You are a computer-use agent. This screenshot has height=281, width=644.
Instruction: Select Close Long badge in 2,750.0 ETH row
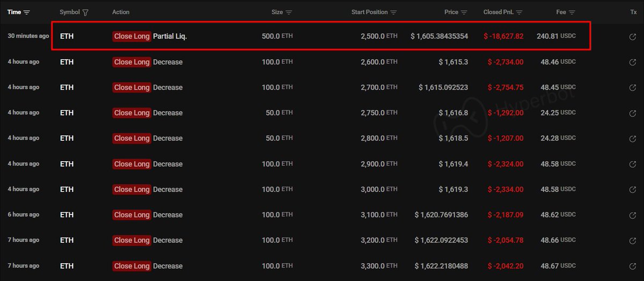click(131, 113)
